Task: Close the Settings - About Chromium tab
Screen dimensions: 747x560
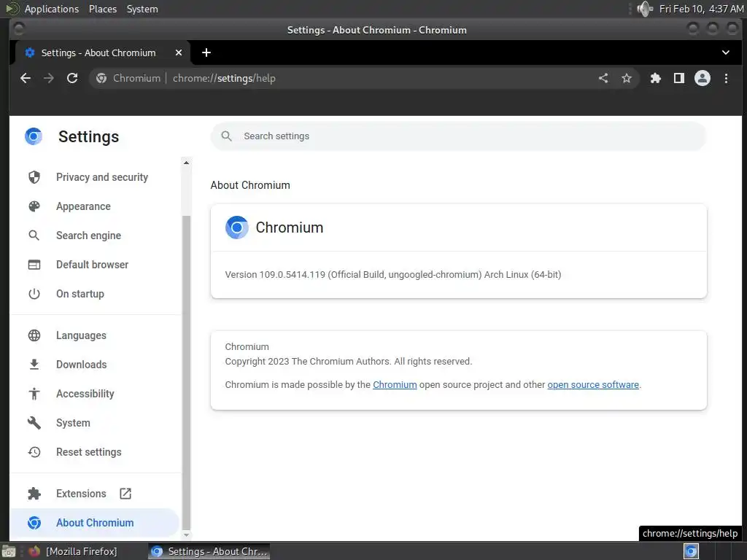Action: point(179,52)
